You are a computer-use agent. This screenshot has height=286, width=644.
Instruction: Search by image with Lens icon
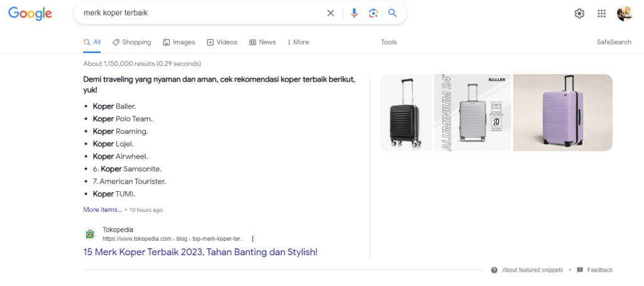tap(373, 13)
